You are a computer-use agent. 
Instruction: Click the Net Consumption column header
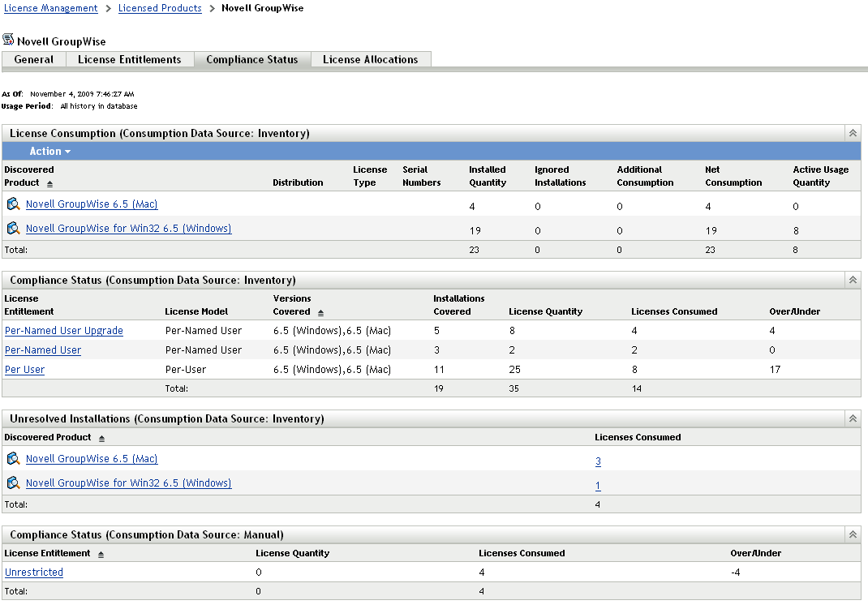733,176
